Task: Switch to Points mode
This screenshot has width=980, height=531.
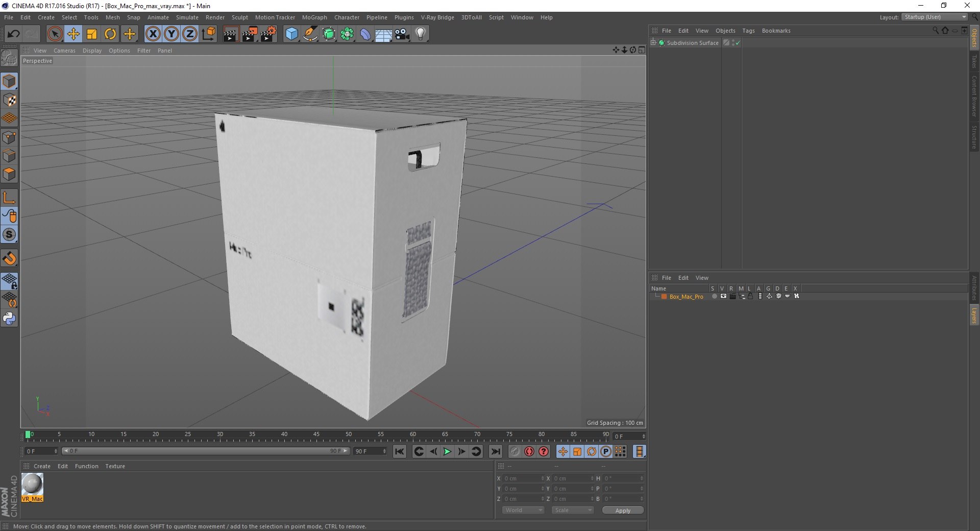Action: (x=9, y=137)
